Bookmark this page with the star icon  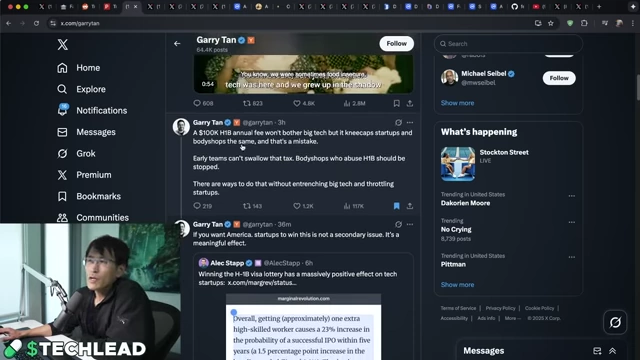coord(551,23)
